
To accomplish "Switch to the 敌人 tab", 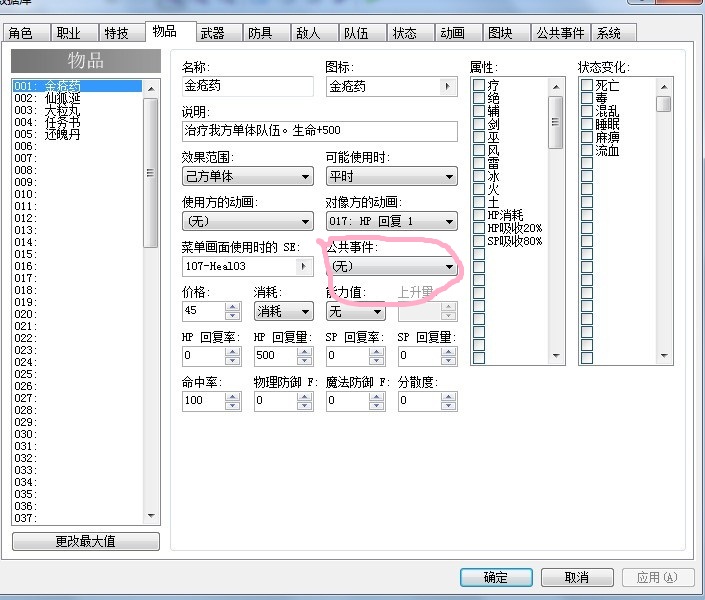I will click(x=314, y=33).
